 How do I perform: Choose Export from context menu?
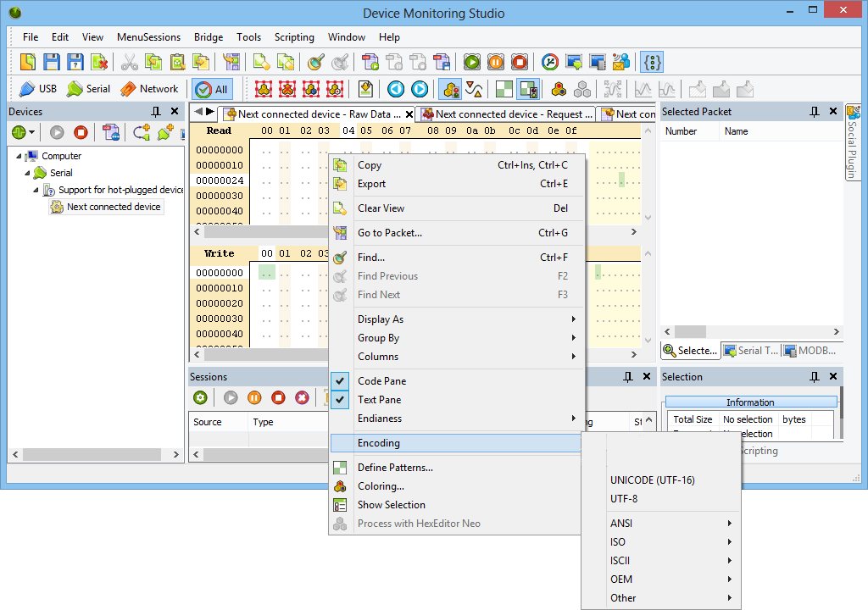click(456, 184)
